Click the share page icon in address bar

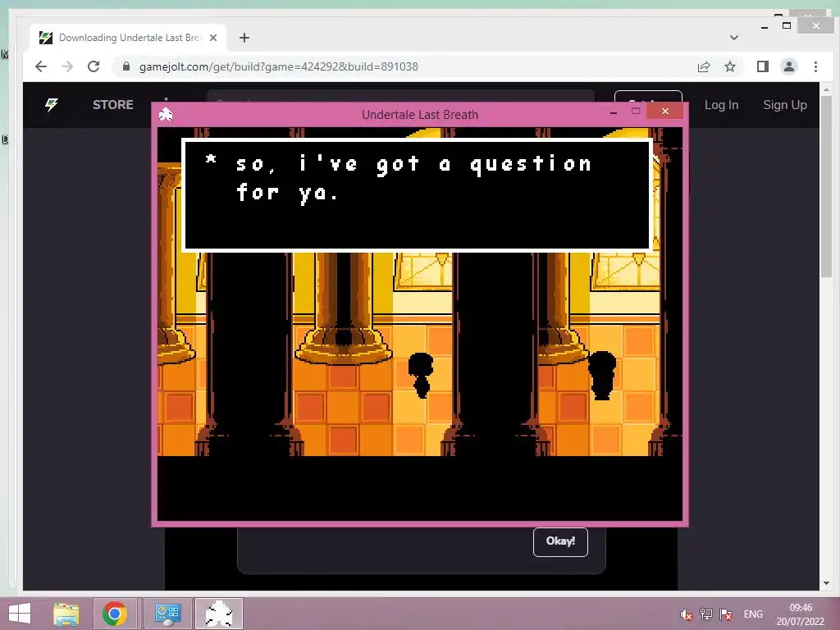tap(703, 66)
